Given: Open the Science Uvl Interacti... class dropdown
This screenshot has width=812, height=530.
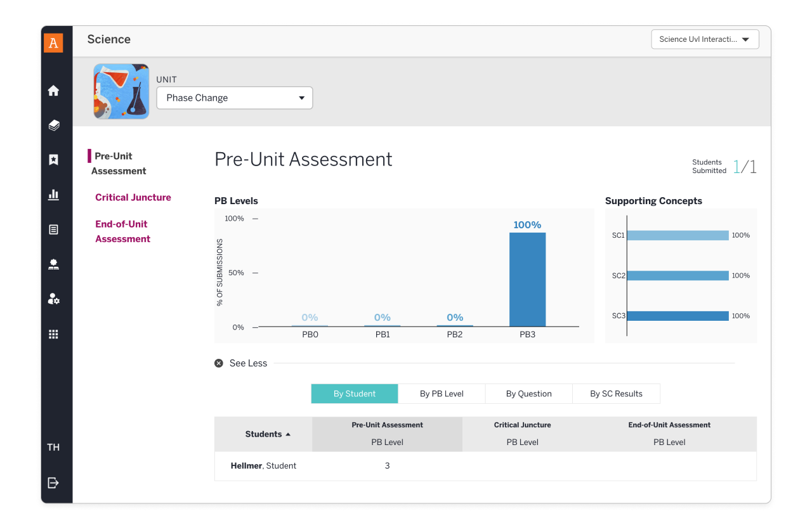Looking at the screenshot, I should click(x=705, y=39).
